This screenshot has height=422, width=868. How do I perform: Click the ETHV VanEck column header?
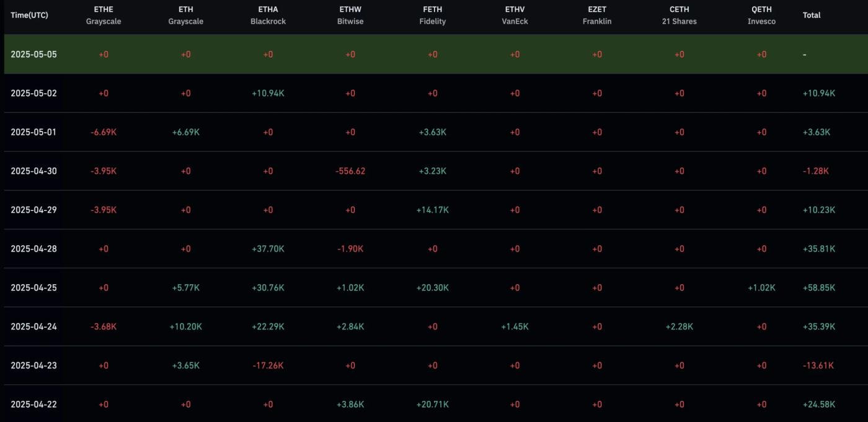515,16
